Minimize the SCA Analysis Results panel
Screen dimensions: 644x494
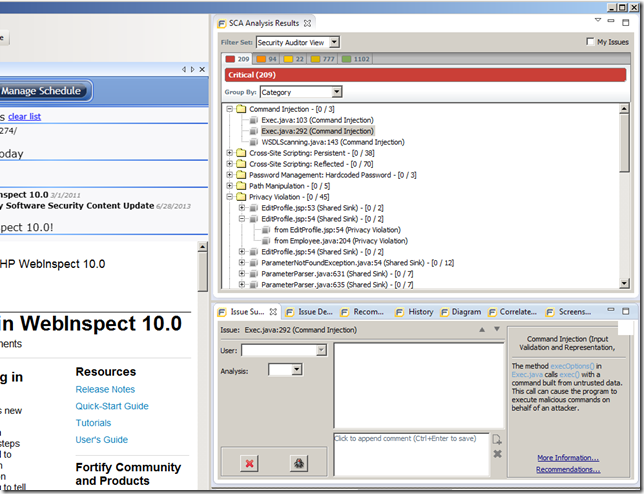tap(611, 21)
